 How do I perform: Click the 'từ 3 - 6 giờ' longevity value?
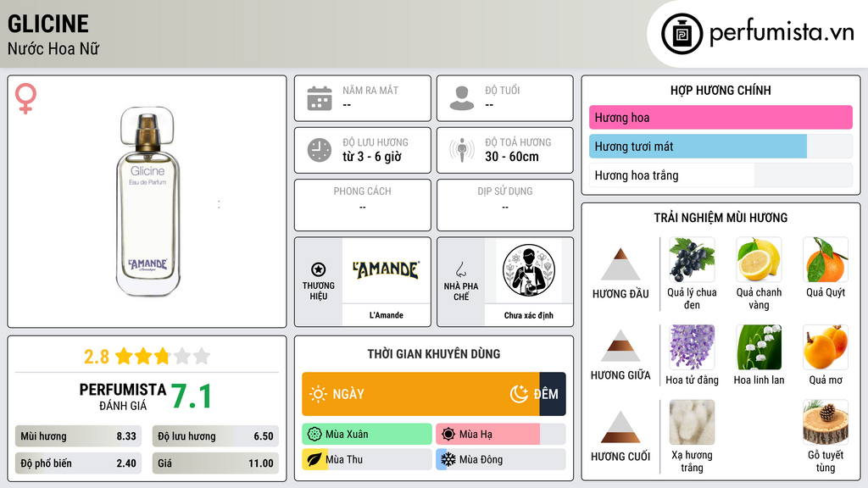pos(371,157)
